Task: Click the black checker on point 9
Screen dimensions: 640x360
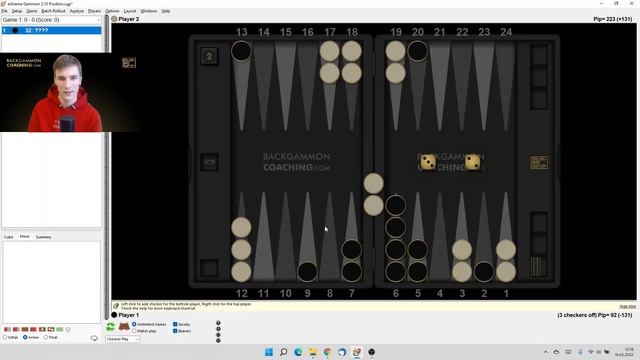Action: coord(307,272)
